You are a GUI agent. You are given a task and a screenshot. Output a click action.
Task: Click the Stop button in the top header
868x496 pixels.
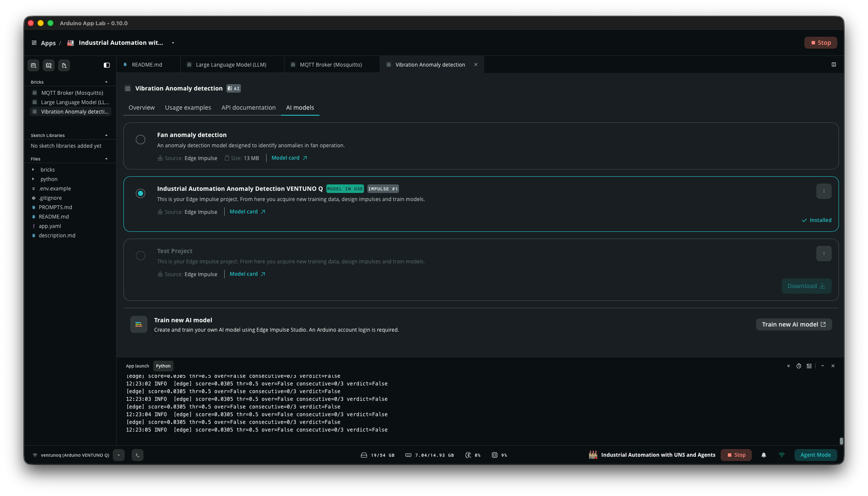point(821,43)
